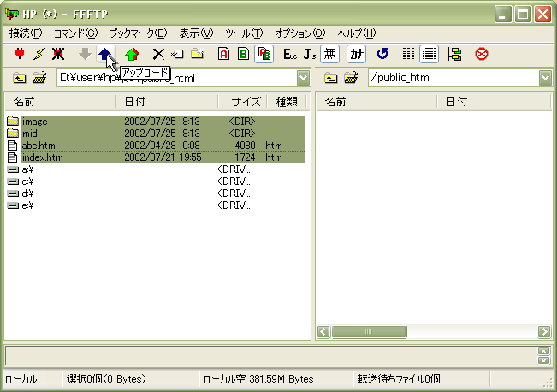557x392 pixels.
Task: Click the Quick Connect lightning icon
Action: [x=39, y=54]
